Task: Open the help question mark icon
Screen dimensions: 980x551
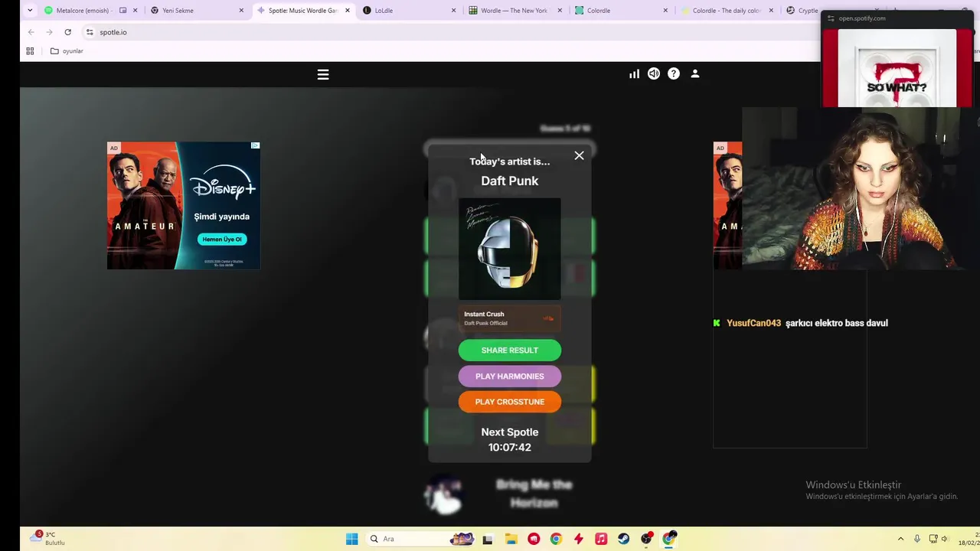Action: click(674, 73)
